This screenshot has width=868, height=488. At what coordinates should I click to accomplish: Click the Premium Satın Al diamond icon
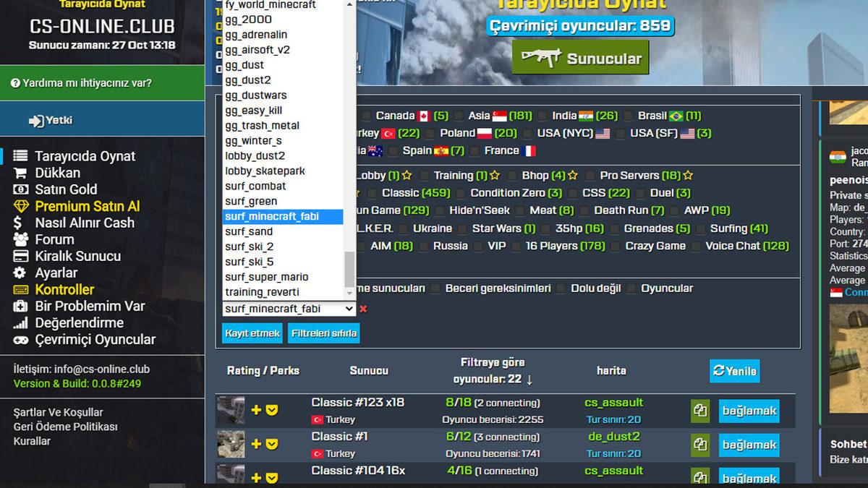pos(20,207)
